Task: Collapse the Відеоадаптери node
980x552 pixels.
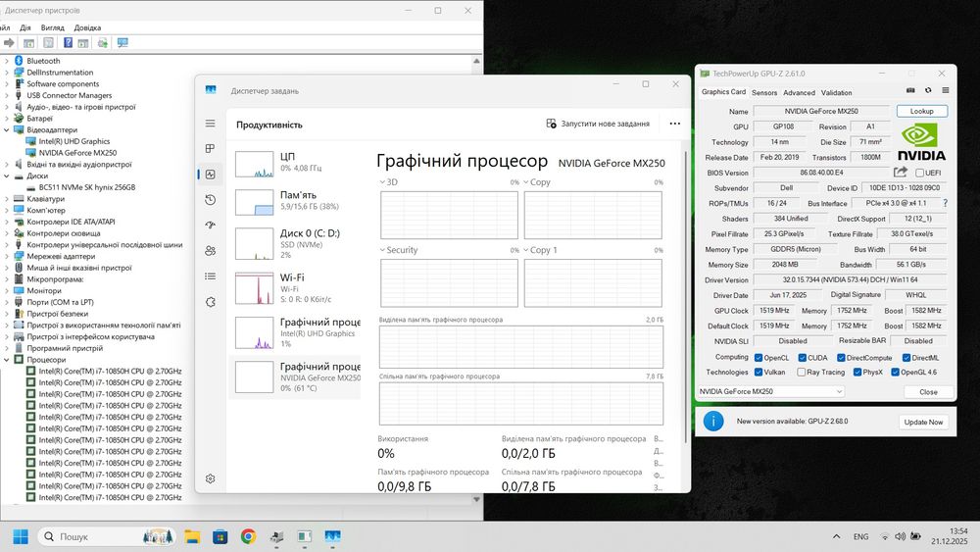Action: 7,129
